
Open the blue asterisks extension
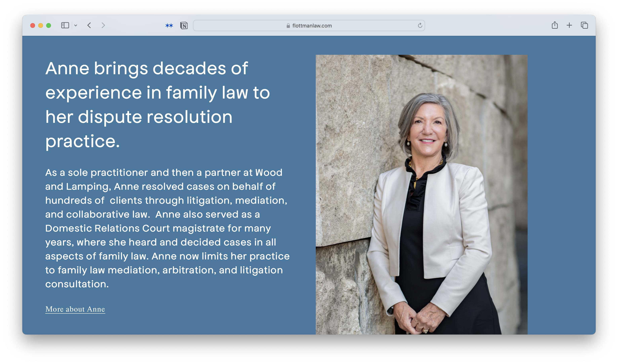coord(169,25)
